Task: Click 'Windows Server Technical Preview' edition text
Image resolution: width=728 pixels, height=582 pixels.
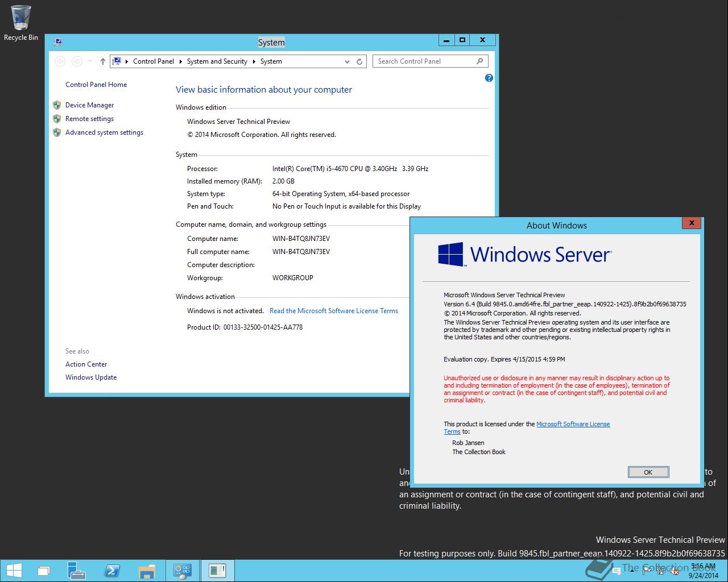Action: coord(238,122)
